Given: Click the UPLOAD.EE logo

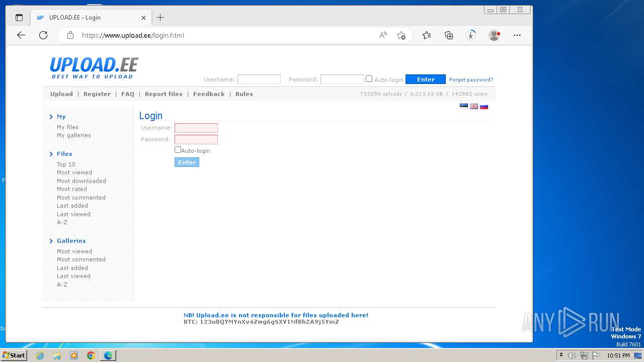Looking at the screenshot, I should 94,68.
